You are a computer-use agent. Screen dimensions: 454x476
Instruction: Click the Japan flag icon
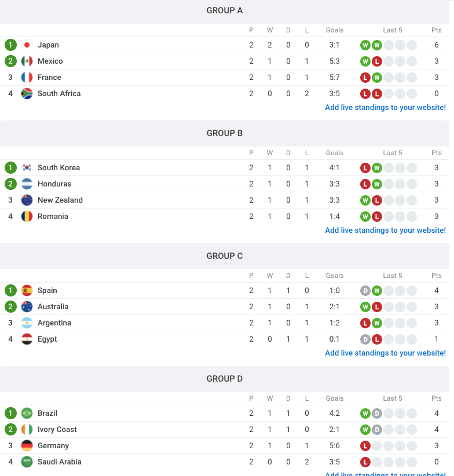pyautogui.click(x=25, y=45)
